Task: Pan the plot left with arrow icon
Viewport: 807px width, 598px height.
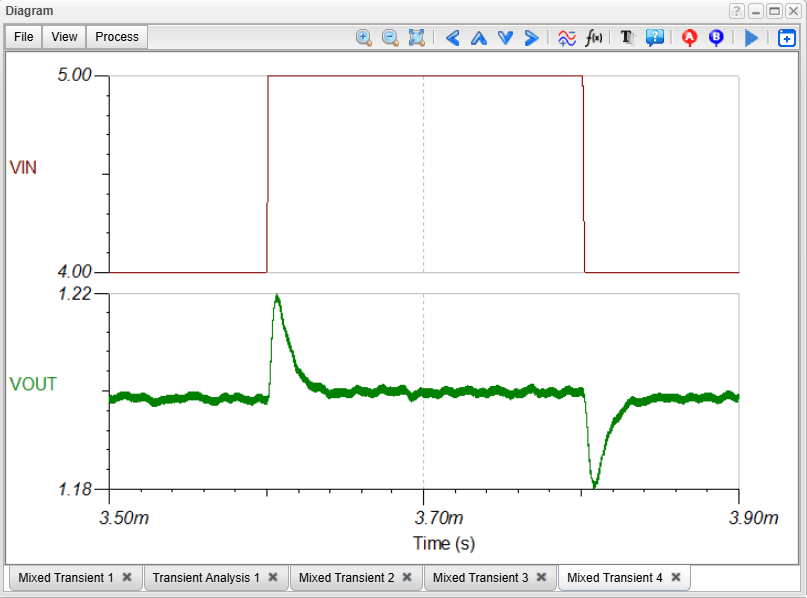Action: click(452, 37)
